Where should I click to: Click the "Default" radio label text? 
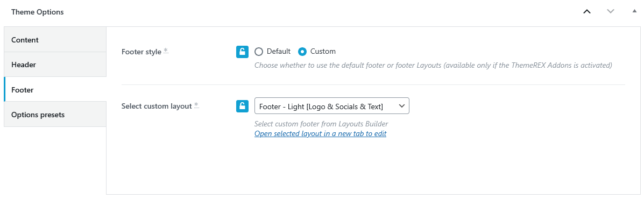[279, 51]
